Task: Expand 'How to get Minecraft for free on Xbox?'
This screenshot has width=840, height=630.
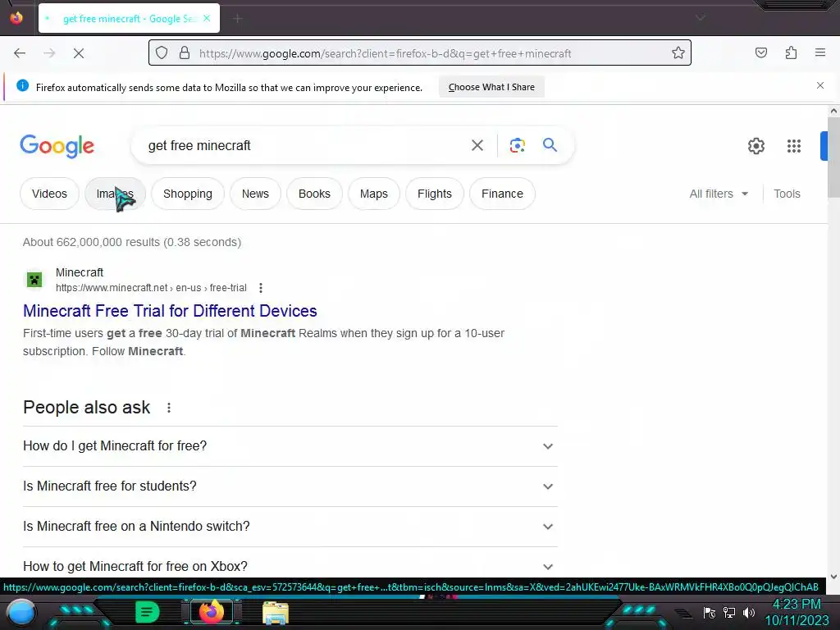Action: coord(290,566)
